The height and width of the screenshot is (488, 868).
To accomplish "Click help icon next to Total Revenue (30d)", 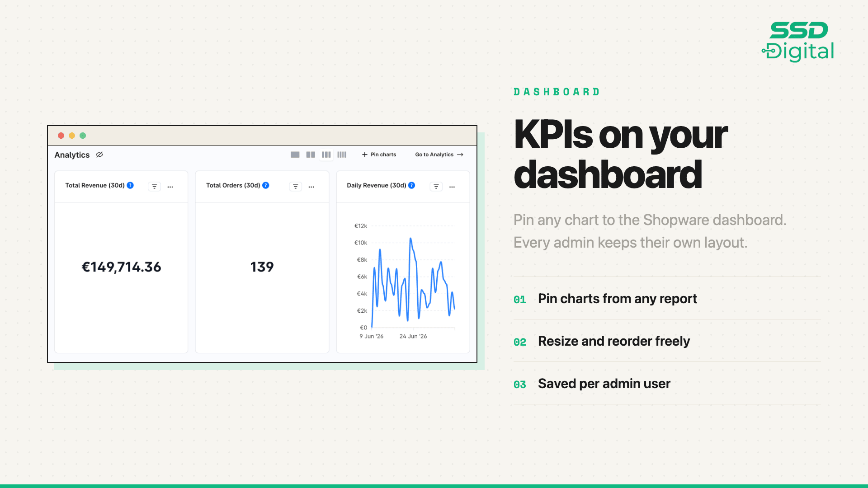I will click(x=130, y=185).
